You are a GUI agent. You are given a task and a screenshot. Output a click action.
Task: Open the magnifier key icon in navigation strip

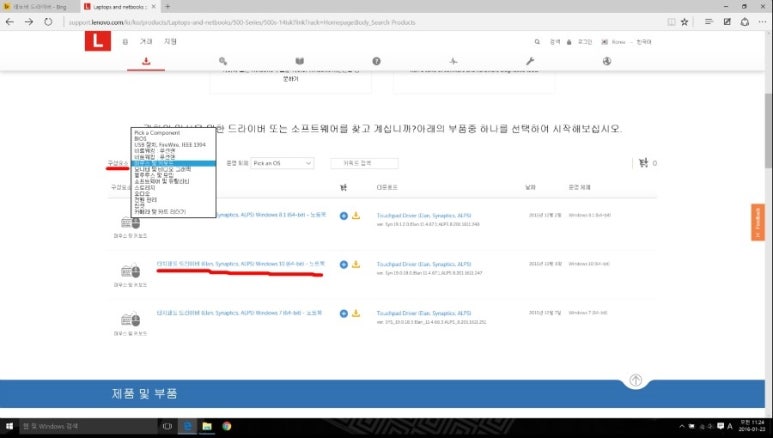[x=223, y=61]
